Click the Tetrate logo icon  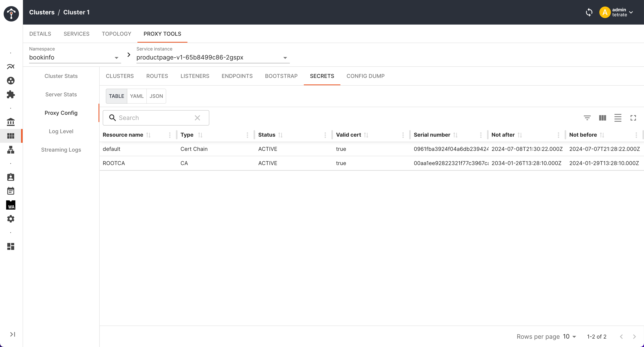pos(11,13)
